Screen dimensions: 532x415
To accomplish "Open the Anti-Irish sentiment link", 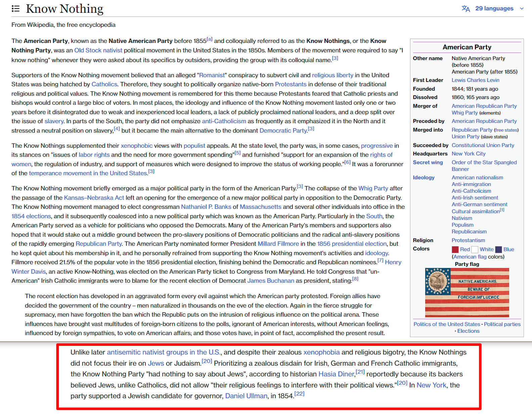I will tap(475, 198).
